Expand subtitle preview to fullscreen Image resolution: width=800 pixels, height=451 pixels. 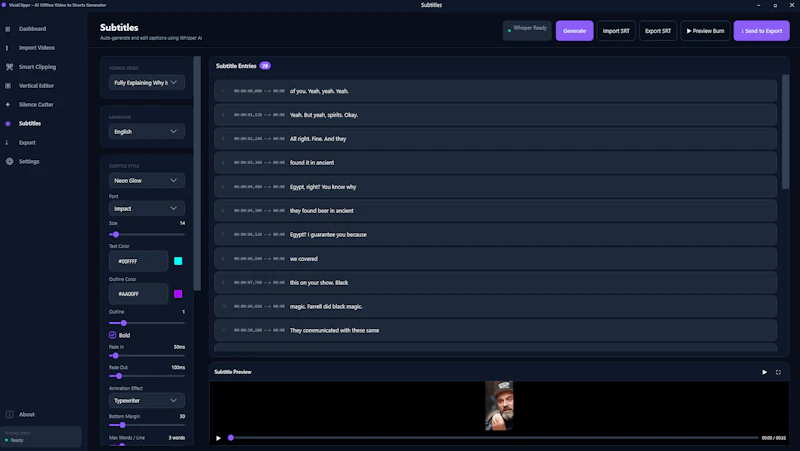click(x=778, y=372)
